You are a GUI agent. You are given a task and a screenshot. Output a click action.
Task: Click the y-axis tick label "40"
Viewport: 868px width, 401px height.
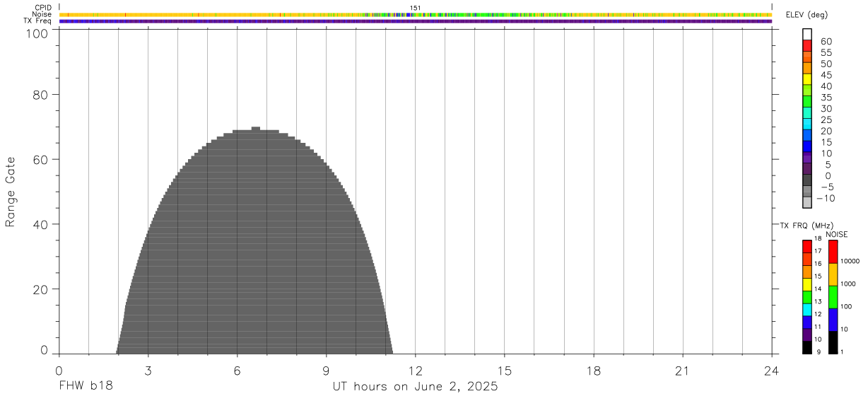click(42, 224)
